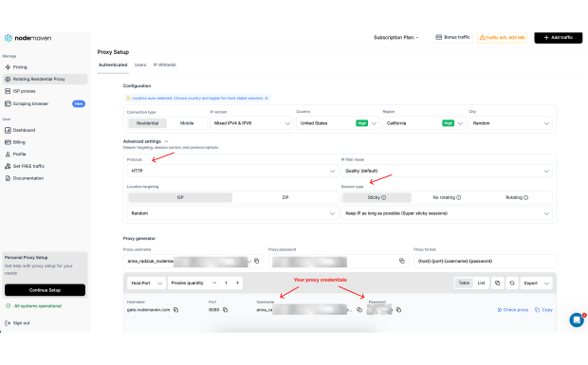The image size is (588, 365).
Task: Click info icon next to Rotating
Action: (525, 197)
